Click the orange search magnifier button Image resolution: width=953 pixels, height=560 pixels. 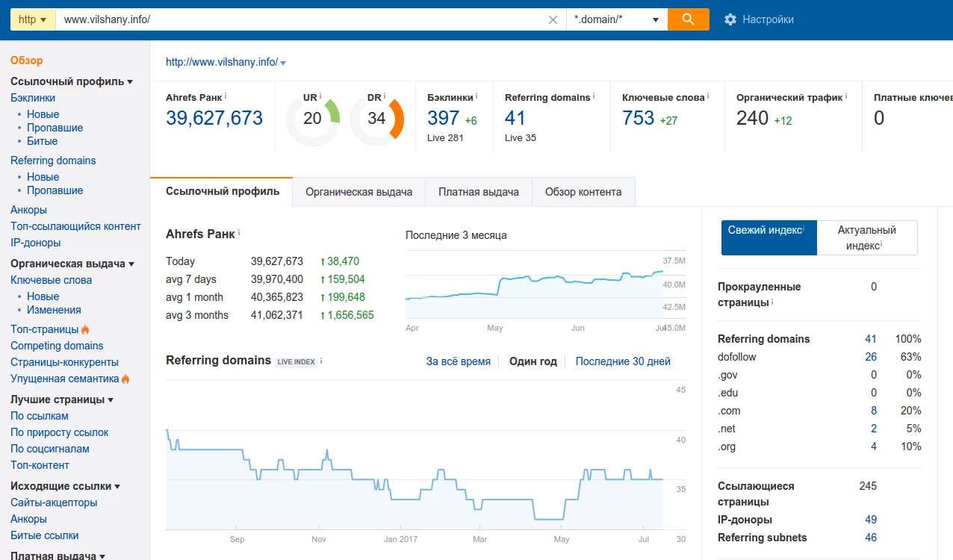(688, 19)
